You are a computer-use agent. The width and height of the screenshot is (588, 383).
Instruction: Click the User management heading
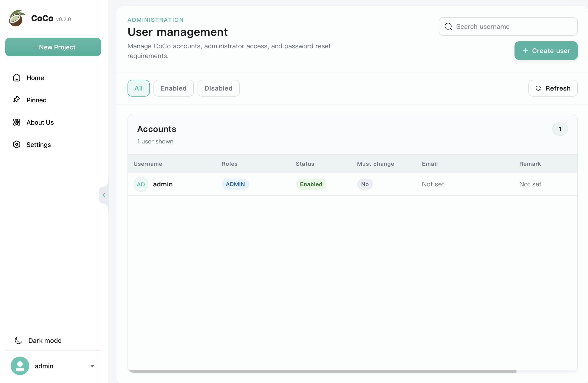[x=178, y=32]
